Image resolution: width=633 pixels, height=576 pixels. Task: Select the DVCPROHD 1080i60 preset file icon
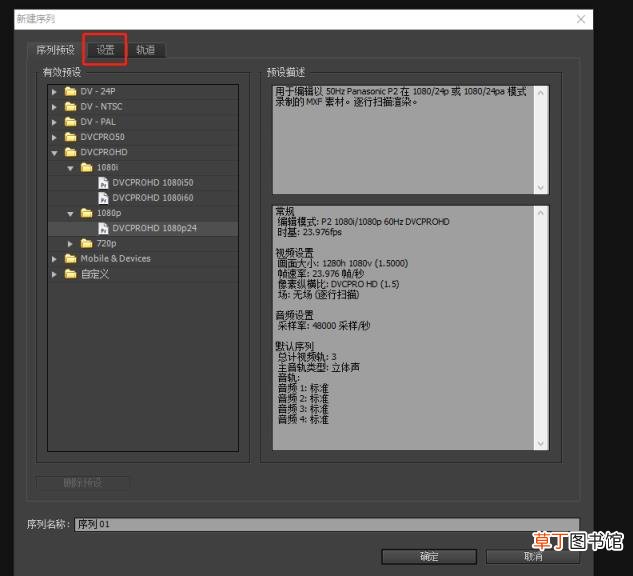(103, 198)
